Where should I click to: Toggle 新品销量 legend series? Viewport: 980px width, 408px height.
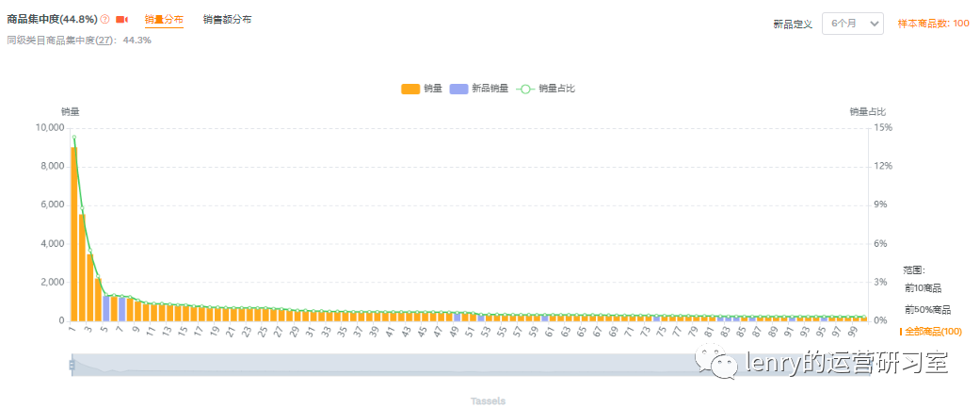point(479,89)
